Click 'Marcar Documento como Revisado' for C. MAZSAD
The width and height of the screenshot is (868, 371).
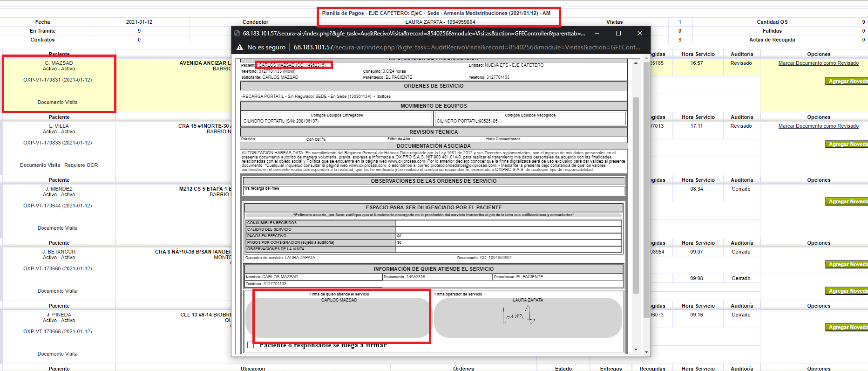pyautogui.click(x=818, y=63)
